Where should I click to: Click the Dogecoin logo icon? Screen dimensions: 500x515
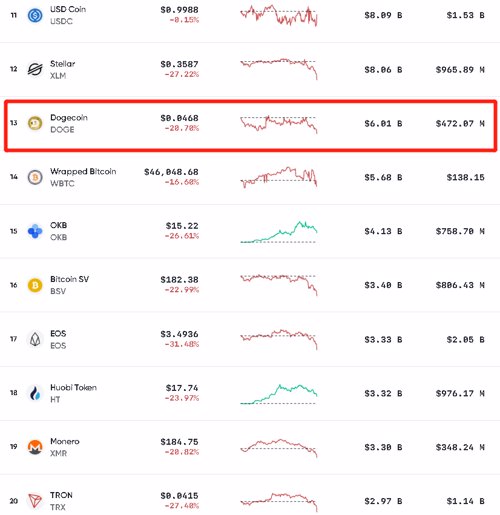(35, 123)
